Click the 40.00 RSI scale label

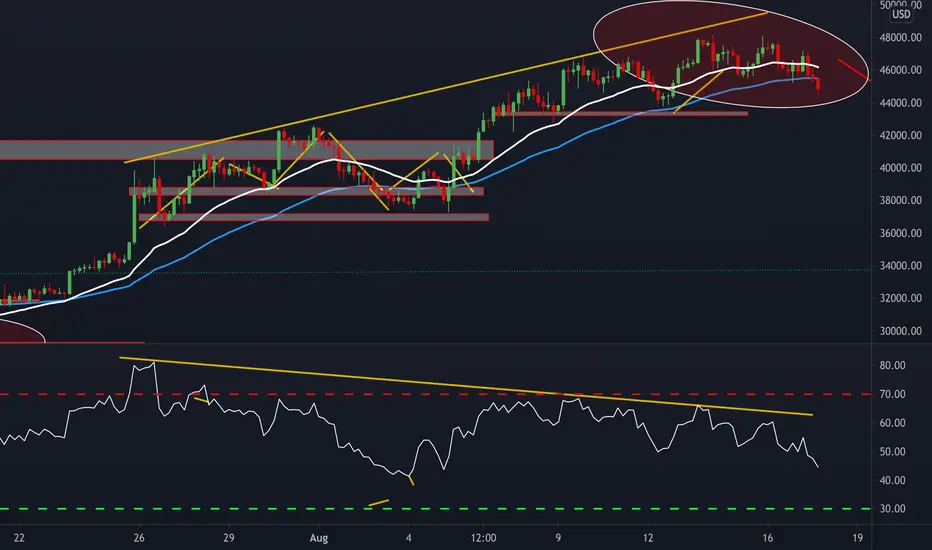pyautogui.click(x=892, y=480)
